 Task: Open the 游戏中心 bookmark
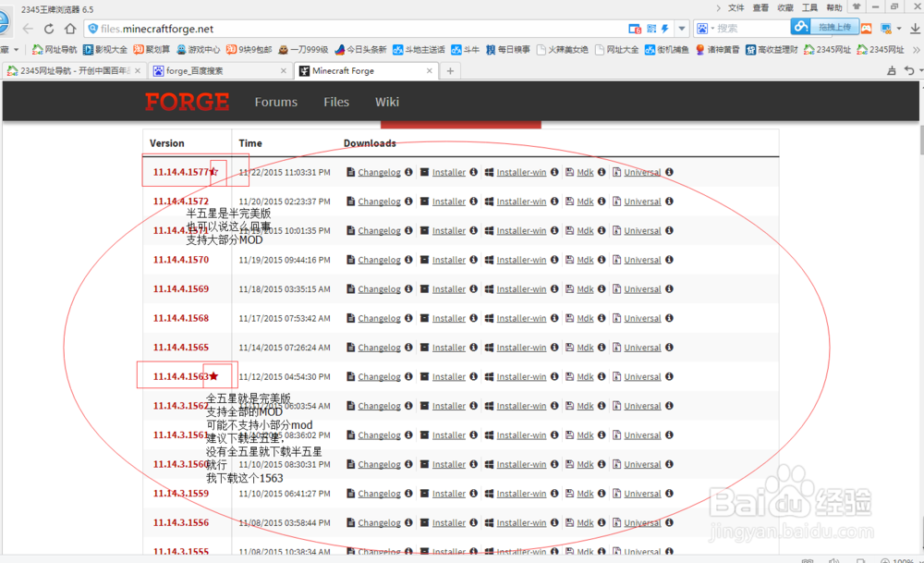click(x=198, y=50)
